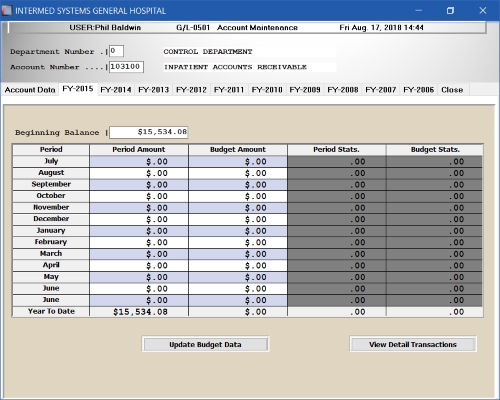
Task: Click the Intermed Systems window icon
Action: pyautogui.click(x=7, y=10)
